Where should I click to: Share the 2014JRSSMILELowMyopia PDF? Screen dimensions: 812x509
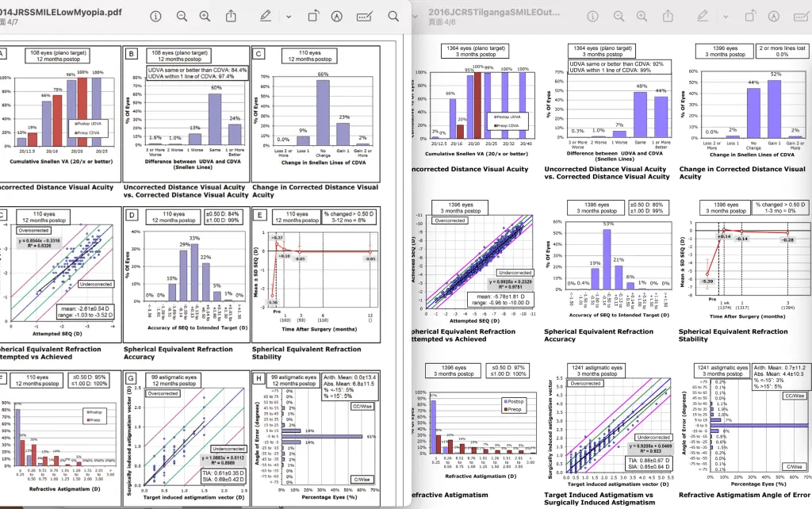pos(231,16)
